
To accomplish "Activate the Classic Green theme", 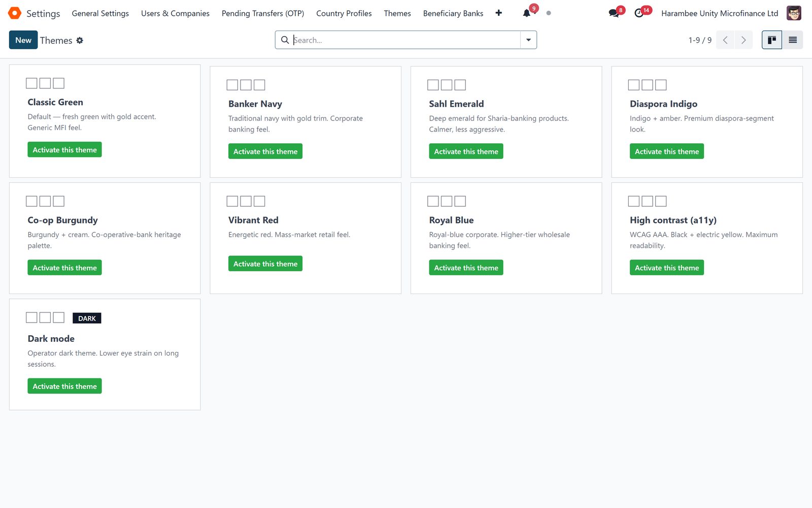I will (x=64, y=150).
